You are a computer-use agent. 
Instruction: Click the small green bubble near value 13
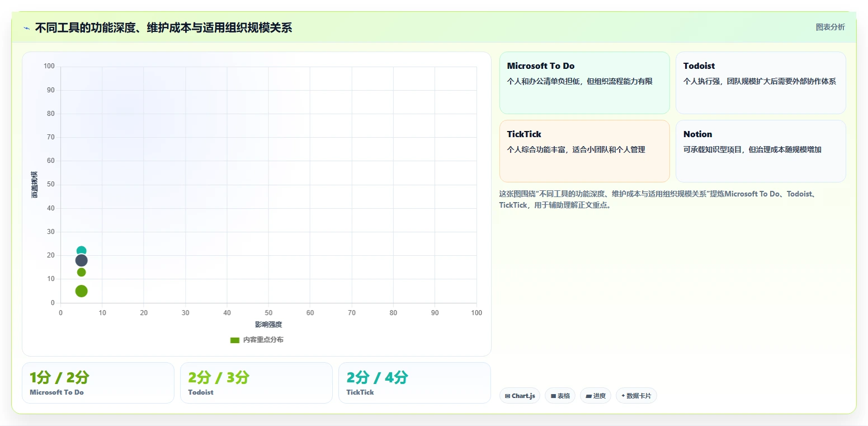(x=81, y=272)
